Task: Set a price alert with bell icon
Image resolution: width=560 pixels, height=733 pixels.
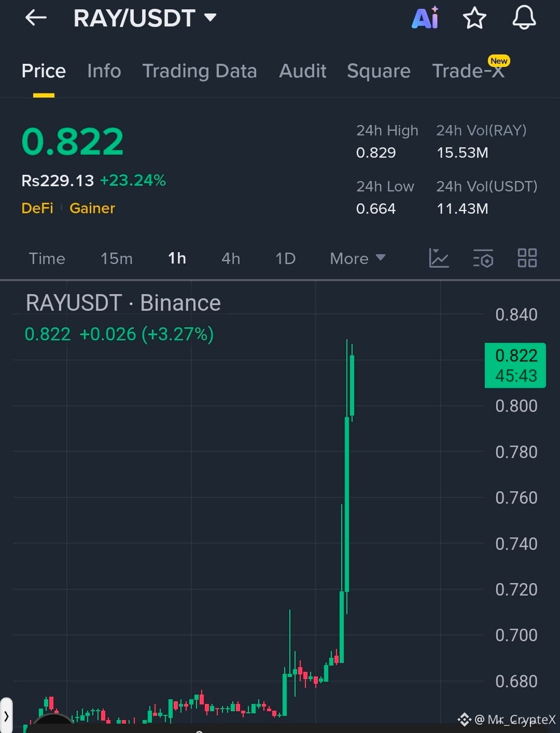Action: point(524,18)
